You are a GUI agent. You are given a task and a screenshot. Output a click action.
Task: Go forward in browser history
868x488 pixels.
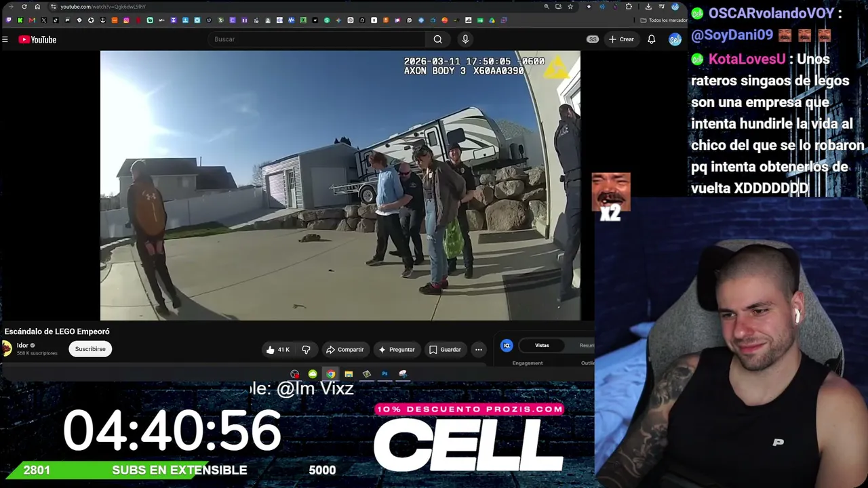click(11, 7)
